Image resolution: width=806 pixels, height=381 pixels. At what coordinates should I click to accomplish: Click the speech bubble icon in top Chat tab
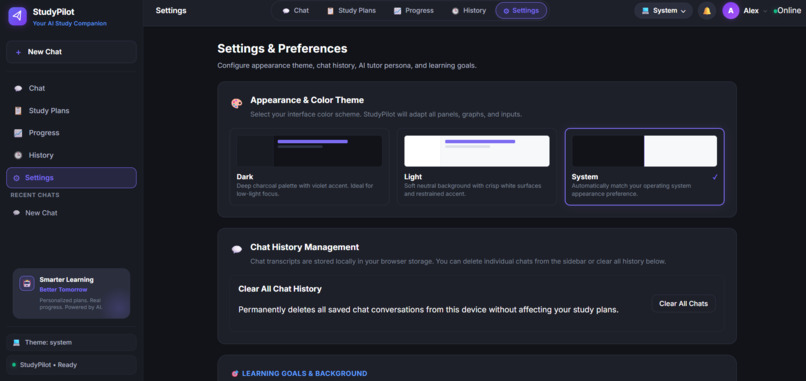click(286, 11)
